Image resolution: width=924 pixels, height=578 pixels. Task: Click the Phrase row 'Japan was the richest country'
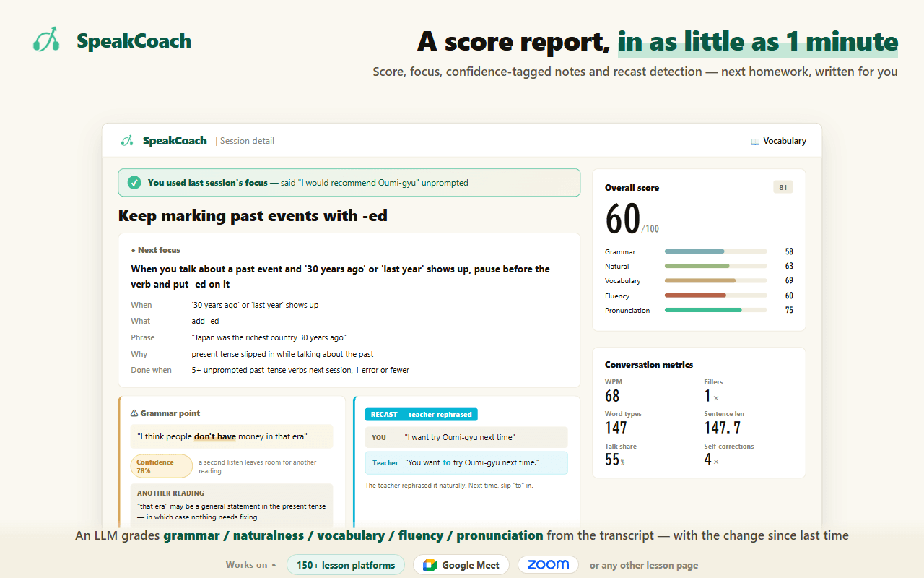(269, 337)
